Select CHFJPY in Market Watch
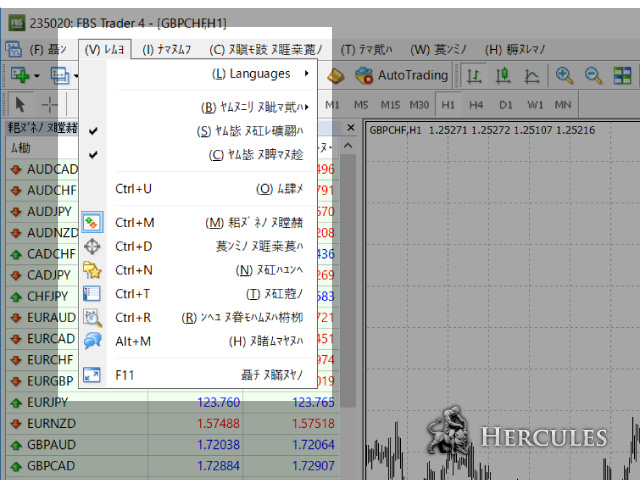Image resolution: width=640 pixels, height=480 pixels. pos(48,296)
